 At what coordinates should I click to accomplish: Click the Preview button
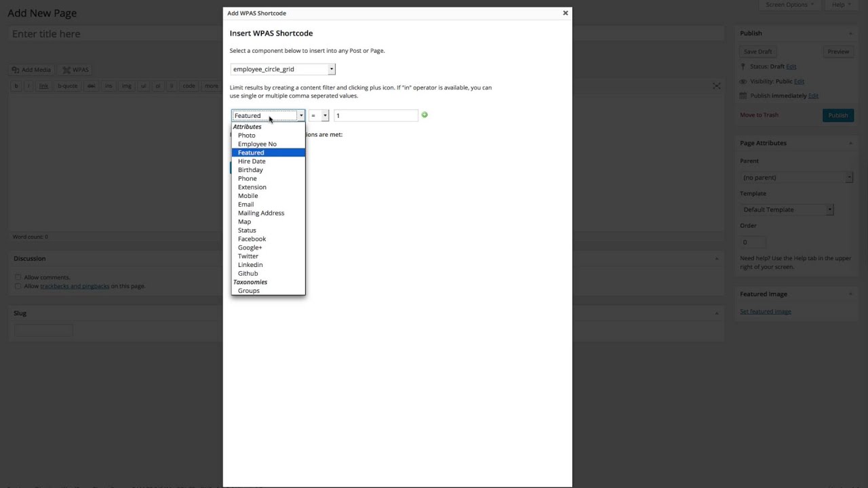tap(838, 52)
